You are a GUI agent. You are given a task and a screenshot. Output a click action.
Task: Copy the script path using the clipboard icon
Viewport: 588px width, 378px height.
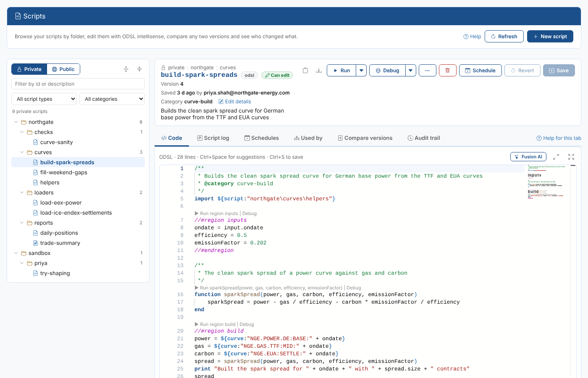305,71
